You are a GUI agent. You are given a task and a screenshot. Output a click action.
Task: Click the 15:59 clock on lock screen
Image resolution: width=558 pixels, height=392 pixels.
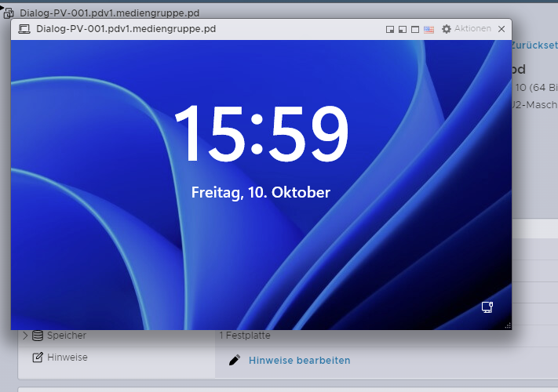tap(261, 135)
